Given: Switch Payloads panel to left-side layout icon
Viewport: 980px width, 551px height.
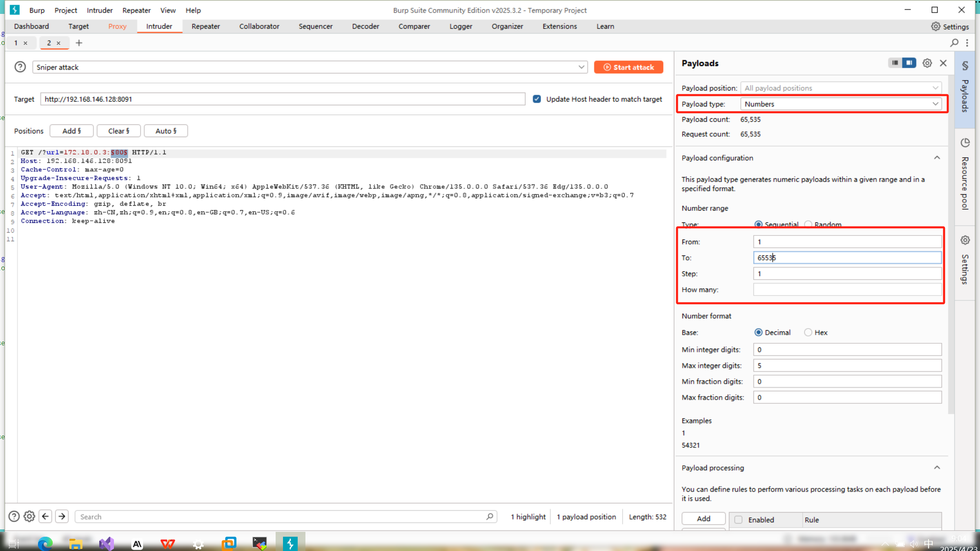Looking at the screenshot, I should pos(895,63).
